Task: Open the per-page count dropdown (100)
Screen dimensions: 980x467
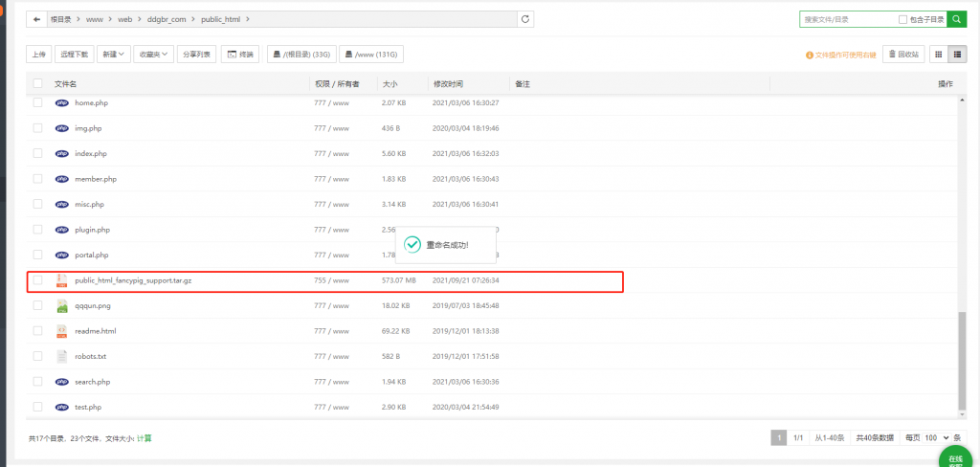Action: [x=937, y=437]
